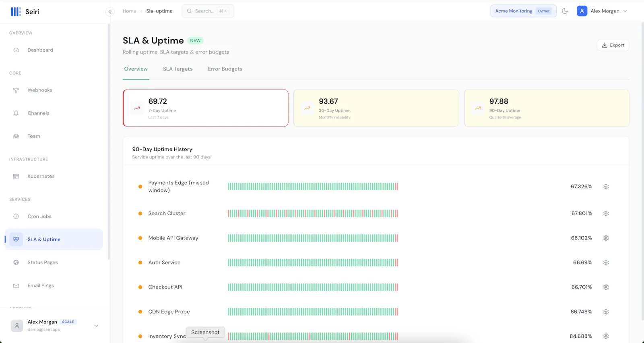This screenshot has height=343, width=644.
Task: Select the 30-Day Uptime card
Action: (376, 108)
